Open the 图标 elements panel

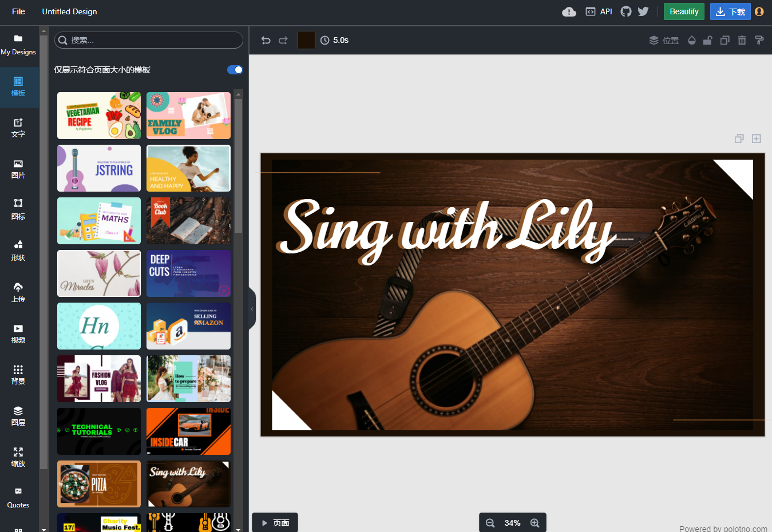(18, 211)
